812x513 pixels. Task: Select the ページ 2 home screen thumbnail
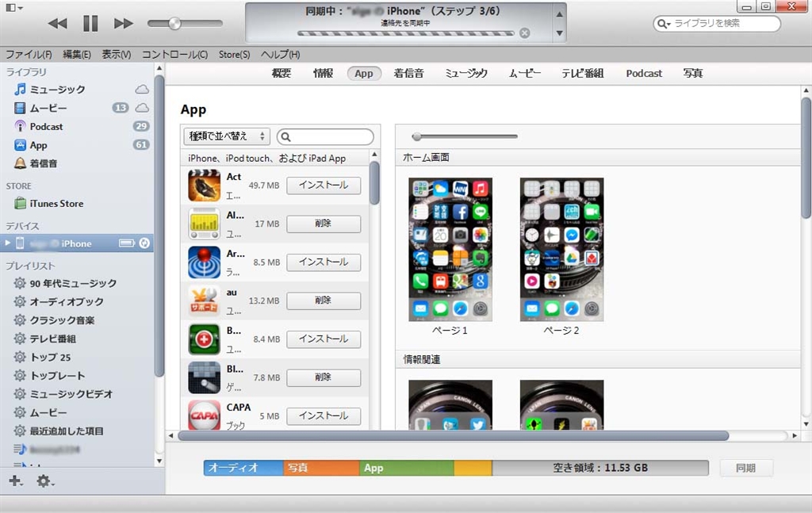click(561, 250)
